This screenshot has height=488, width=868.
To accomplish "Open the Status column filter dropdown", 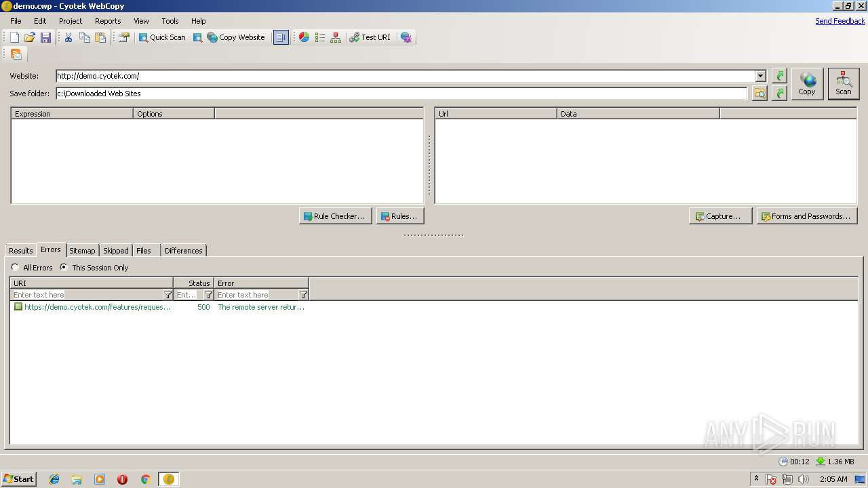I will pyautogui.click(x=208, y=295).
